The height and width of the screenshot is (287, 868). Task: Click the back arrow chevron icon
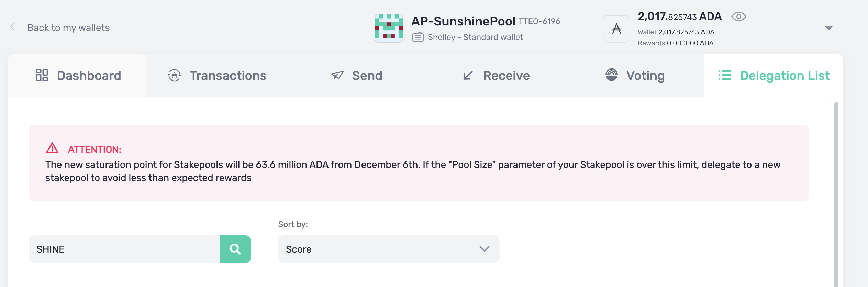[12, 27]
